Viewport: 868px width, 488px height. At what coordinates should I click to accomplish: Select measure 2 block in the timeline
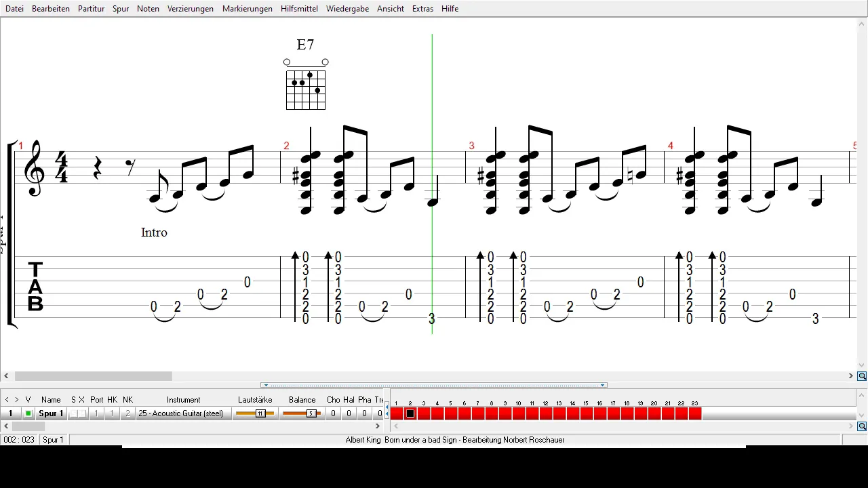click(x=410, y=413)
